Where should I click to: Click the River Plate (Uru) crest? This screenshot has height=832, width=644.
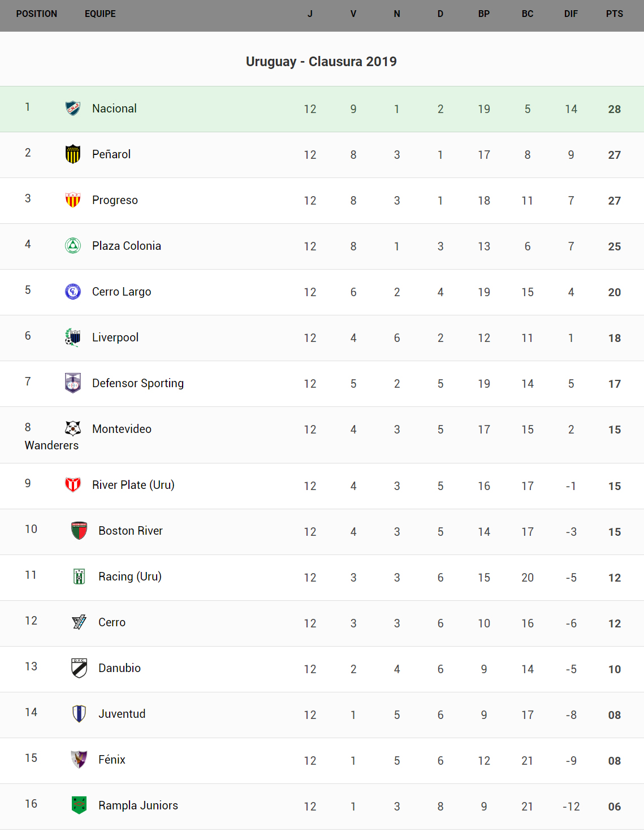tap(73, 484)
